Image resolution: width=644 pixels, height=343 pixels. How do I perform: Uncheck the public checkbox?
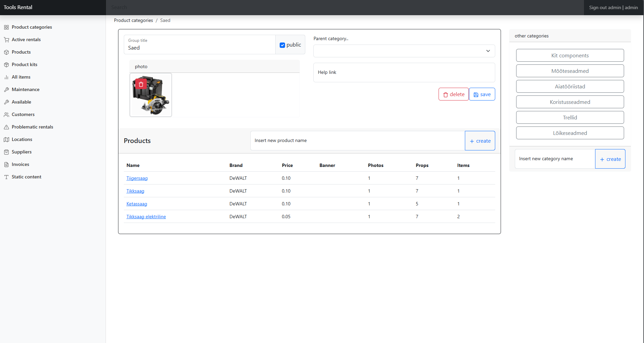pyautogui.click(x=282, y=45)
